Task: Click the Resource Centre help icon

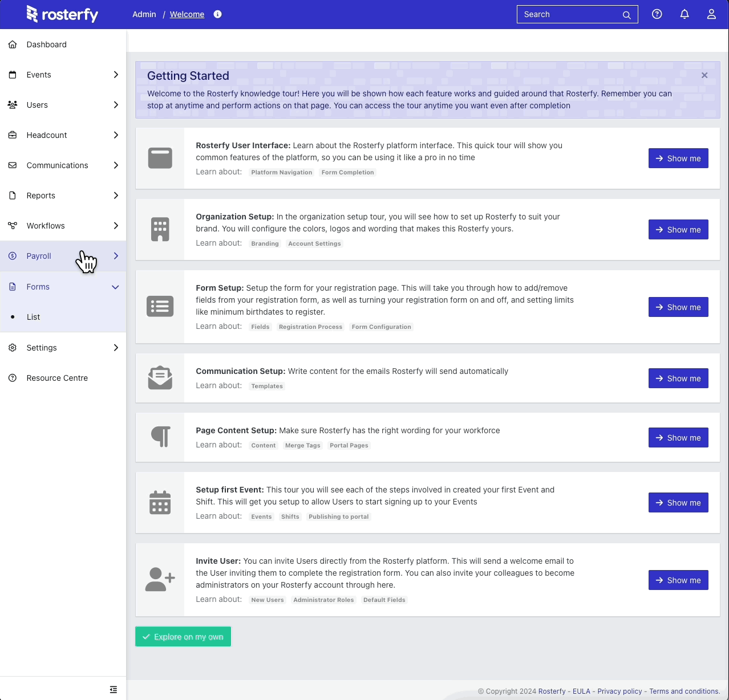Action: (x=13, y=378)
